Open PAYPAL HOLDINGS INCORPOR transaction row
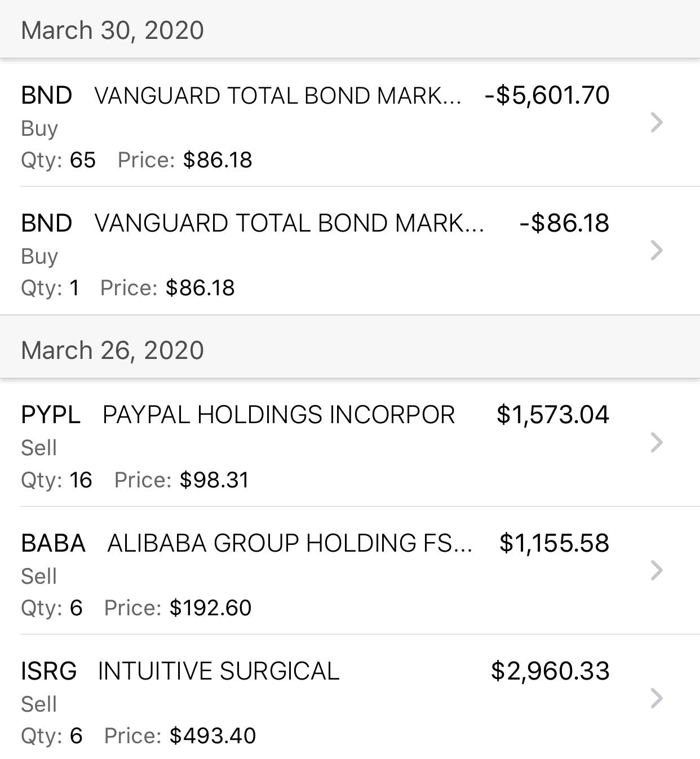The image size is (700, 759). click(350, 442)
